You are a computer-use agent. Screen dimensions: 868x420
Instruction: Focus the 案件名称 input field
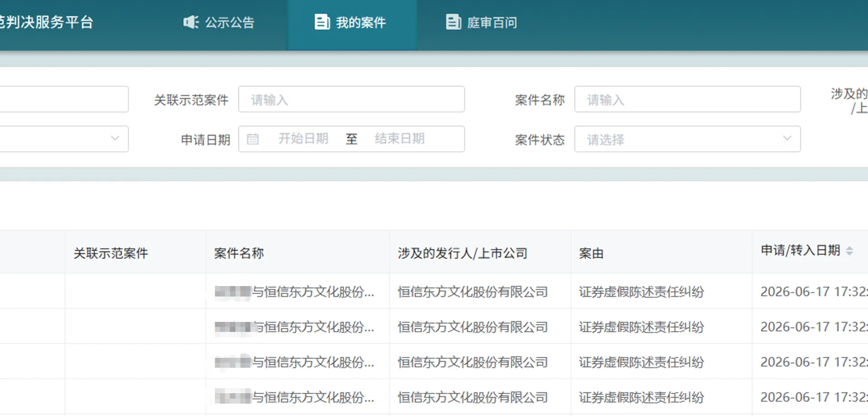point(687,99)
